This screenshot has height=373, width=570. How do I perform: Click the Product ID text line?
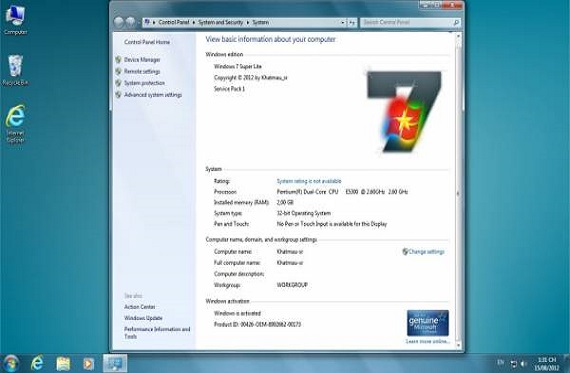point(257,324)
